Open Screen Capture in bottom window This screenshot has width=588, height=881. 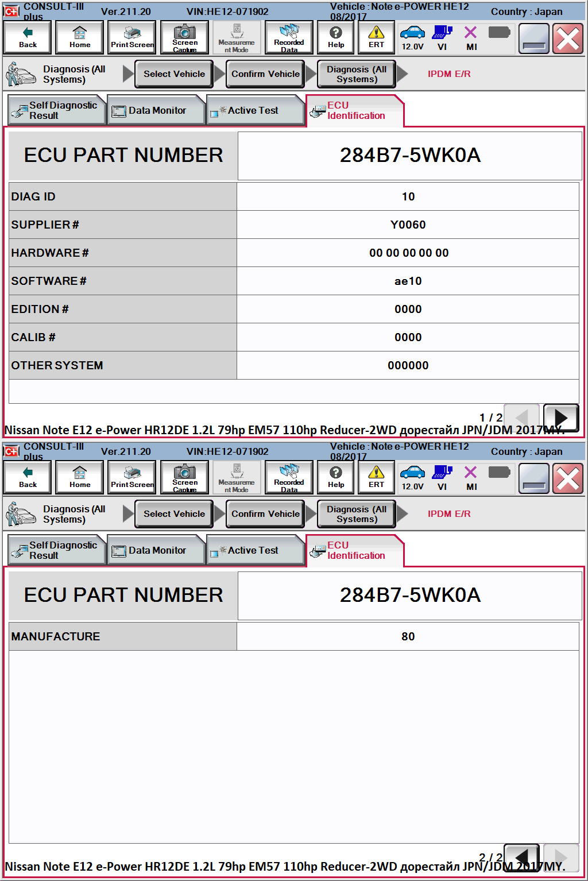pyautogui.click(x=185, y=477)
